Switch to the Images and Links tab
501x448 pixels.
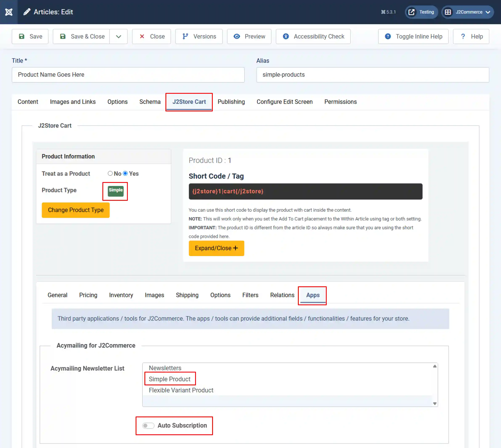point(73,102)
